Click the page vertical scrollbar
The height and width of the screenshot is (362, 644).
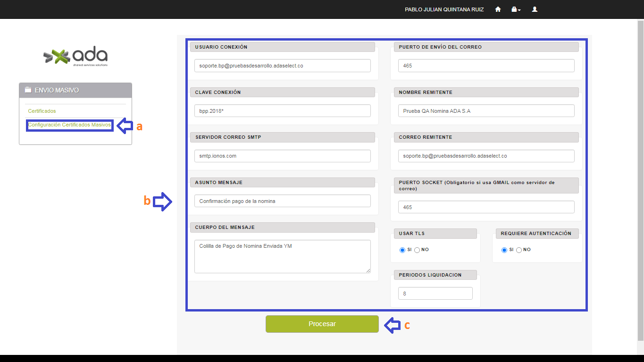pos(640,179)
